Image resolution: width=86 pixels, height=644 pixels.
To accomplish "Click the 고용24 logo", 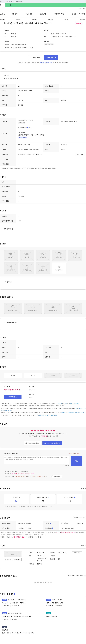I will [x=3, y=14].
